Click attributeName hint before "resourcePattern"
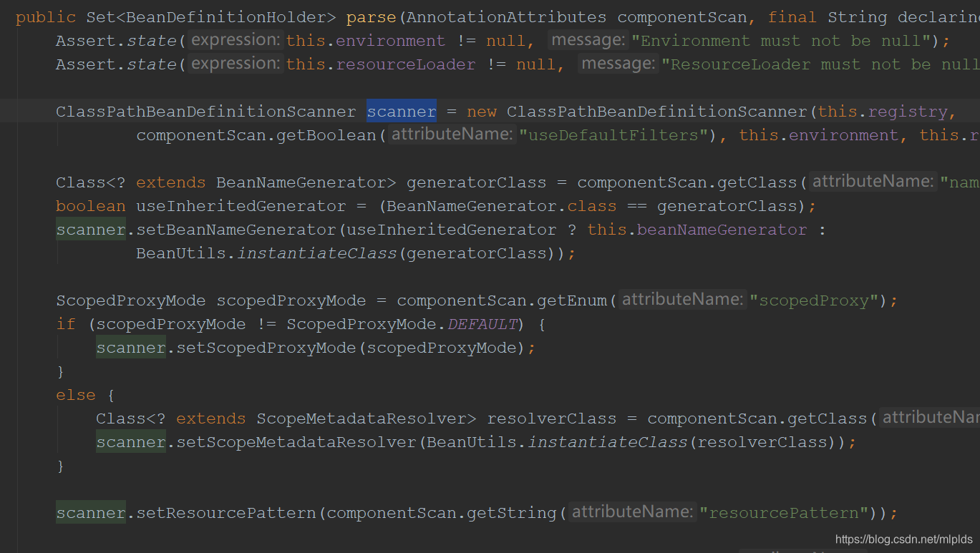The height and width of the screenshot is (553, 980). [x=632, y=512]
